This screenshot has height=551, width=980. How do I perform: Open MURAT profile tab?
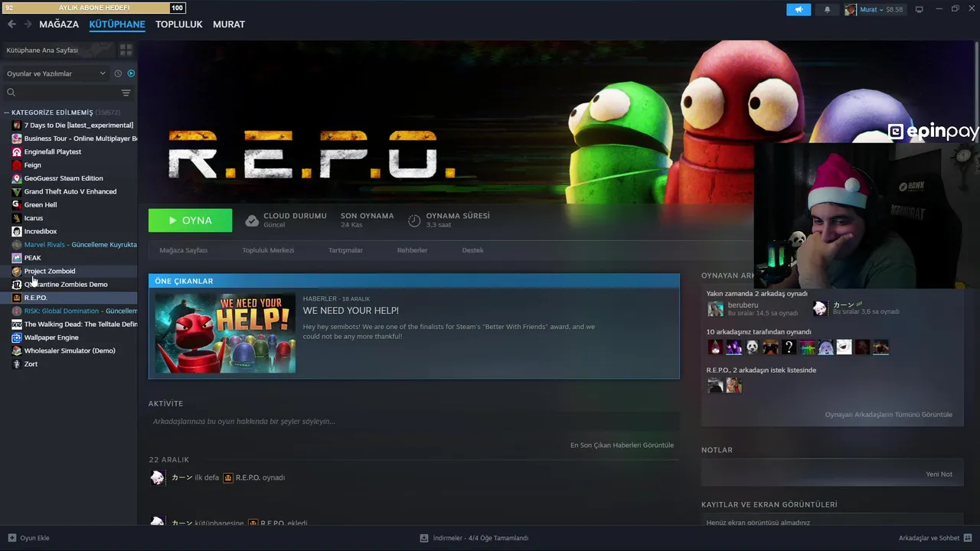(229, 24)
